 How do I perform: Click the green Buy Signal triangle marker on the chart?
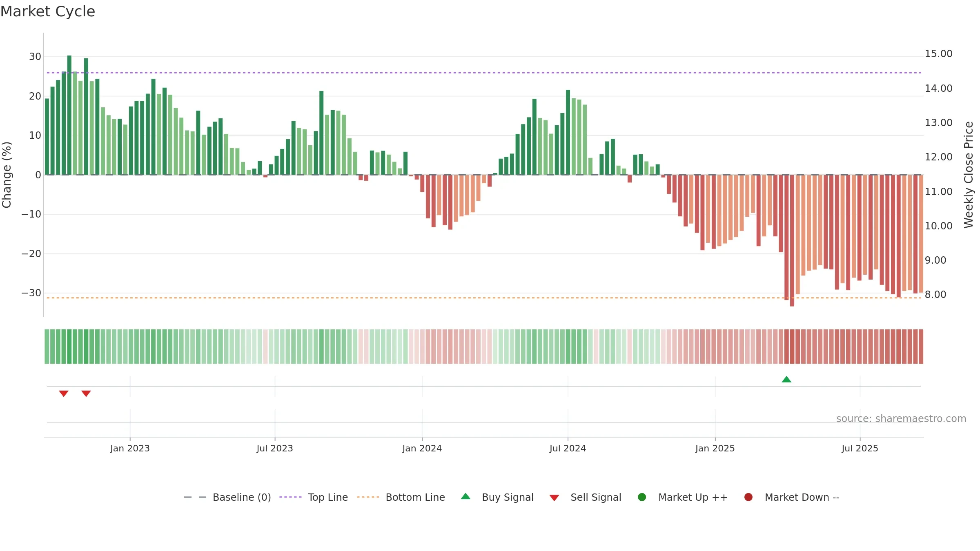coord(786,380)
